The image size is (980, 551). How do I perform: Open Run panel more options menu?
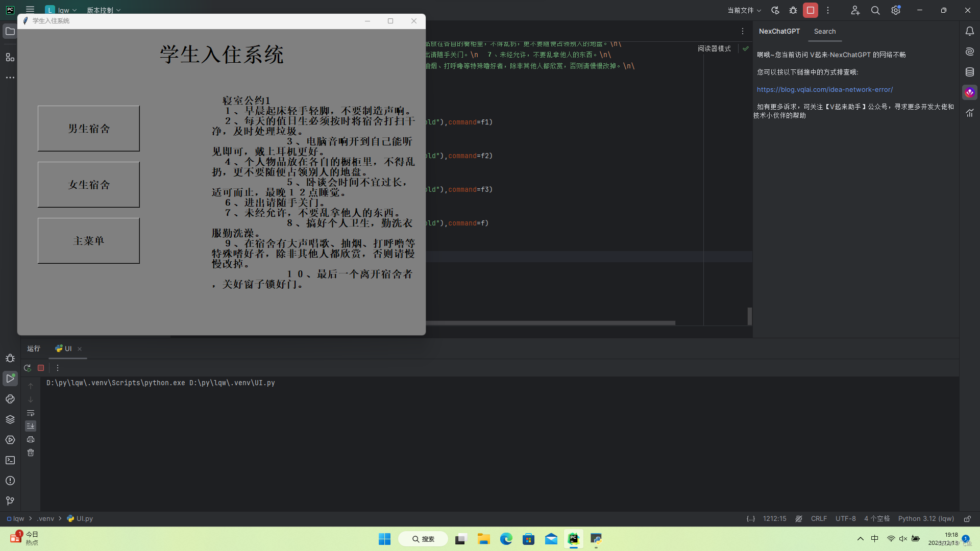58,368
